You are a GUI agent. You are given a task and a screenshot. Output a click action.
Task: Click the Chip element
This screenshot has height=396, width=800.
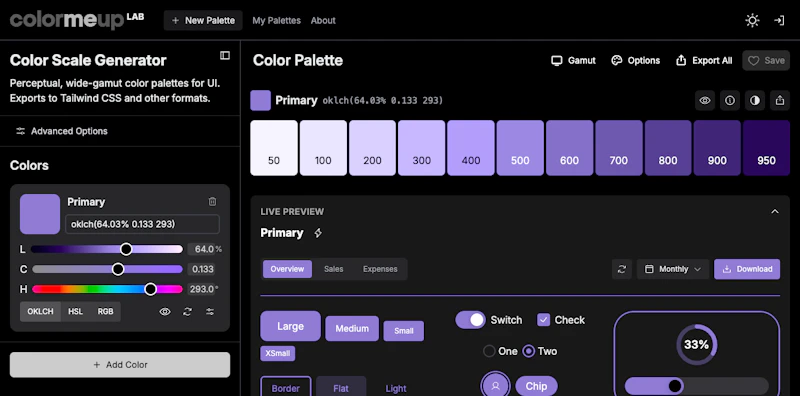tap(536, 386)
